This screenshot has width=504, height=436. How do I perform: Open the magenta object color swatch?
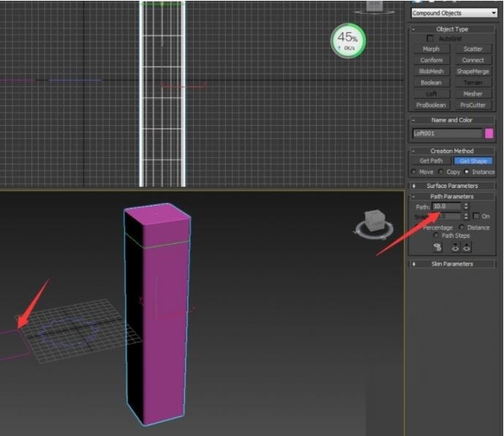(489, 134)
